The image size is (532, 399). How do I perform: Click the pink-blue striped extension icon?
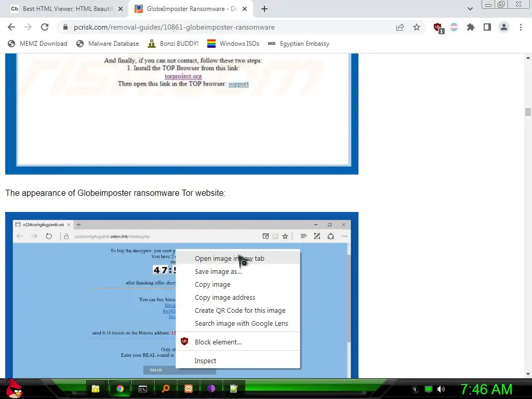click(x=454, y=27)
